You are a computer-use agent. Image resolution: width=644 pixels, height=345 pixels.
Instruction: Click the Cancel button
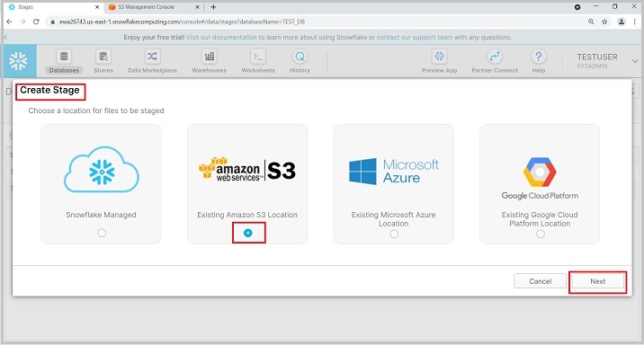[540, 281]
